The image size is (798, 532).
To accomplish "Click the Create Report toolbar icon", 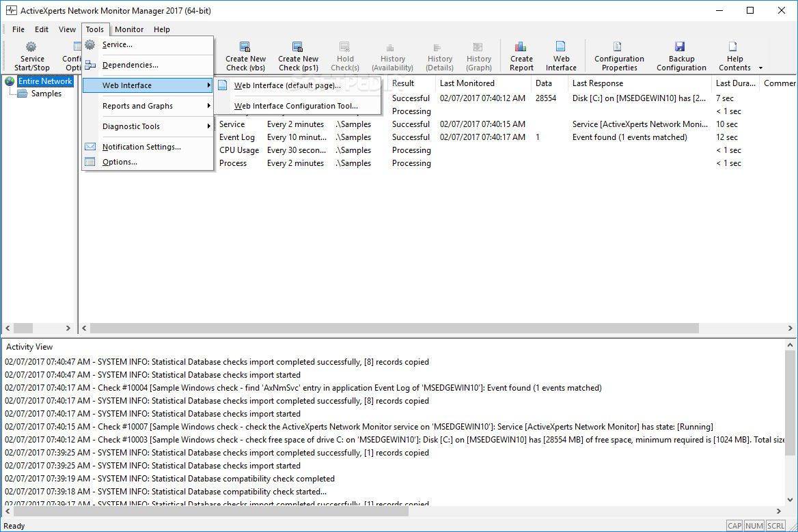I will pos(521,47).
